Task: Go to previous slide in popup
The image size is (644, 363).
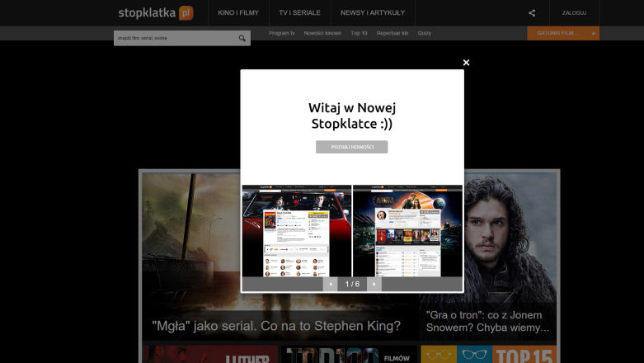Action: [330, 284]
